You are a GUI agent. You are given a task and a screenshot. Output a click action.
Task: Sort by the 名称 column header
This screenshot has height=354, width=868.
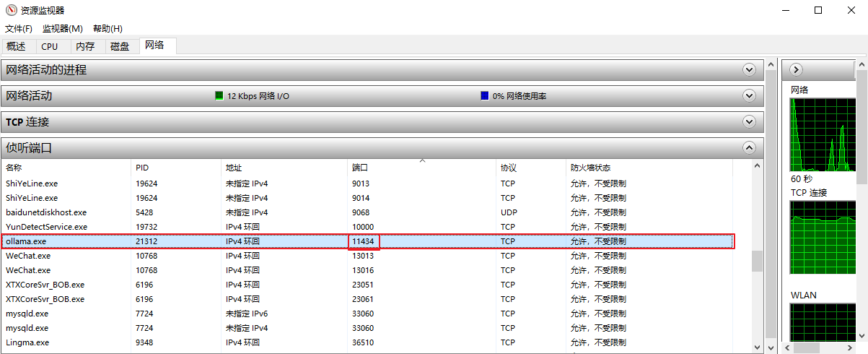[x=66, y=168]
